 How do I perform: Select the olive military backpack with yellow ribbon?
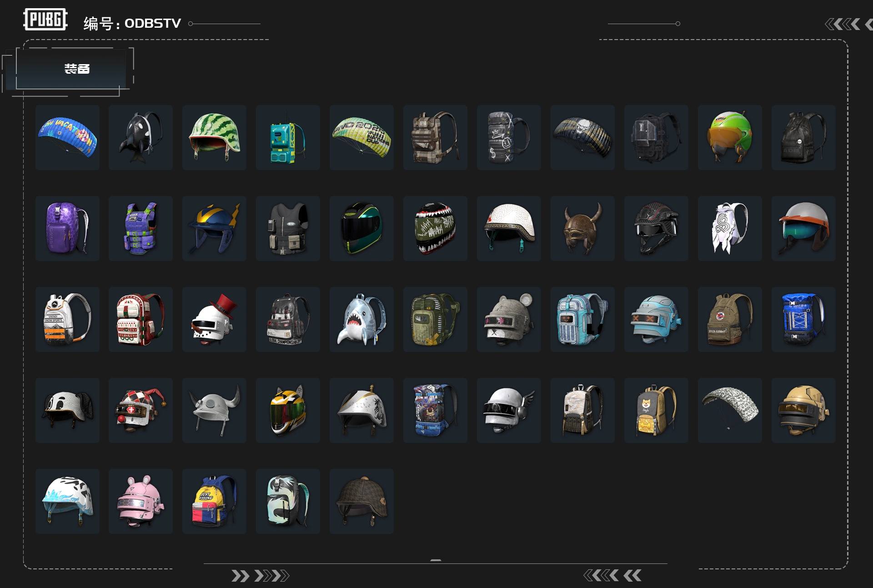(436, 319)
